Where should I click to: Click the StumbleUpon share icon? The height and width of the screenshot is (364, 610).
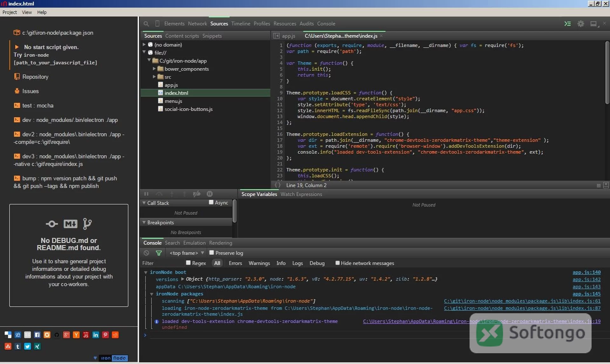[8, 346]
